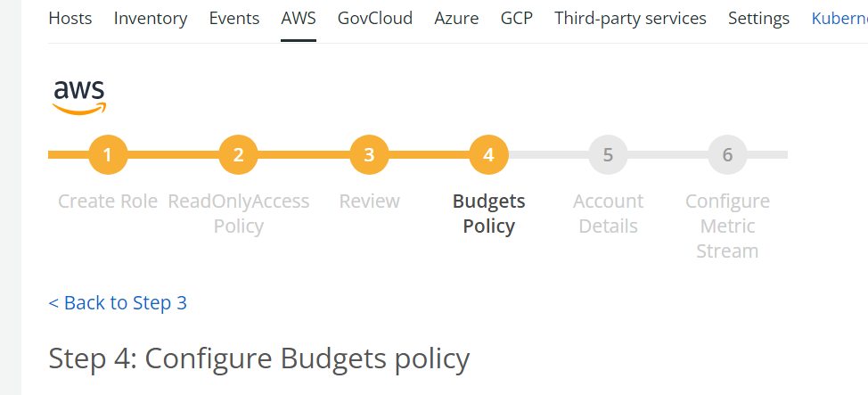Open the Events tab
The width and height of the screenshot is (868, 395).
(x=234, y=19)
